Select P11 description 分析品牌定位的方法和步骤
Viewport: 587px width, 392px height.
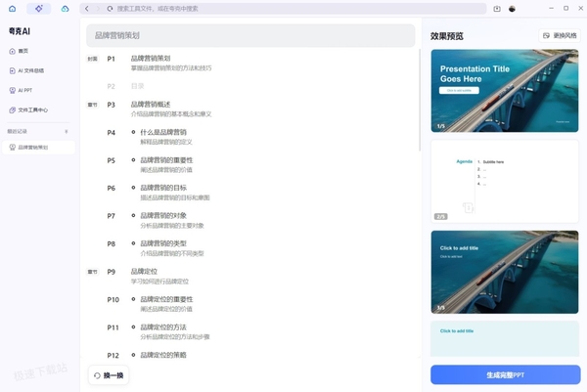(175, 337)
